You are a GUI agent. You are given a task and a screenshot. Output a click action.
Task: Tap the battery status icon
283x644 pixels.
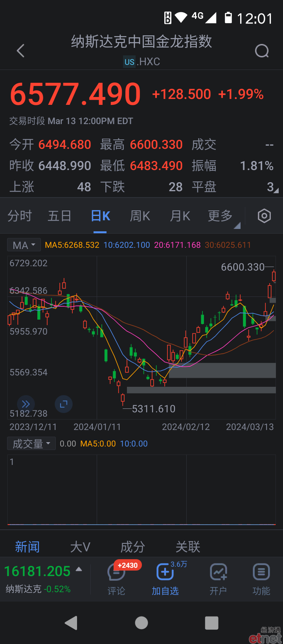click(x=228, y=18)
